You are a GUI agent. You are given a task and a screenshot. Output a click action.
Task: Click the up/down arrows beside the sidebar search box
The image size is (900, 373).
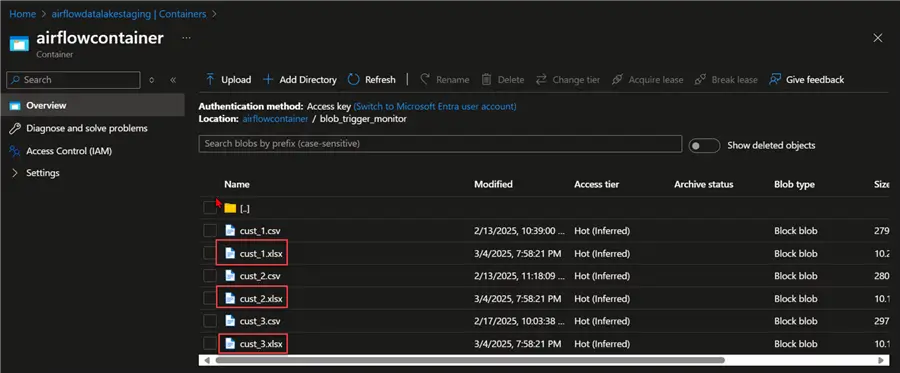pyautogui.click(x=152, y=80)
